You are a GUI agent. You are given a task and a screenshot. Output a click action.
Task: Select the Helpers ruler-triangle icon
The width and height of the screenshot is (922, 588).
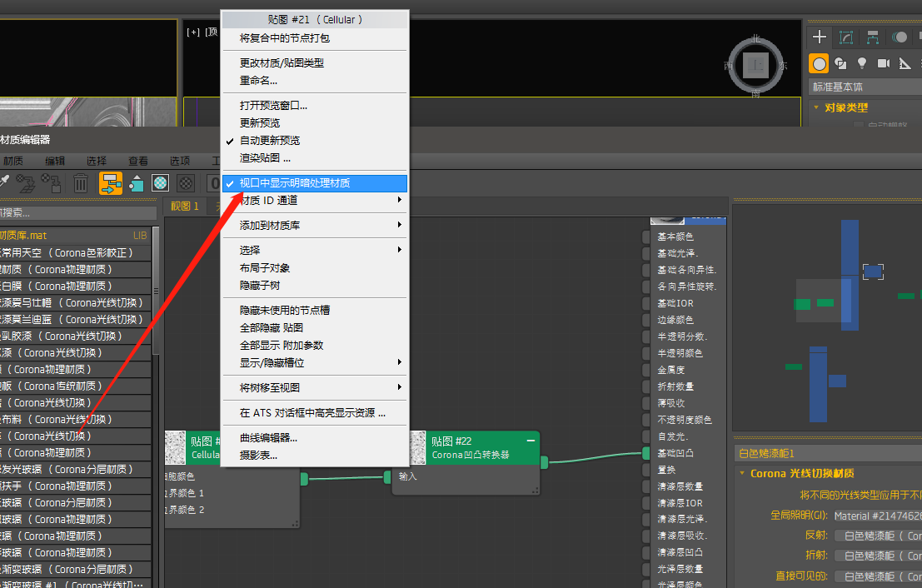click(x=905, y=63)
